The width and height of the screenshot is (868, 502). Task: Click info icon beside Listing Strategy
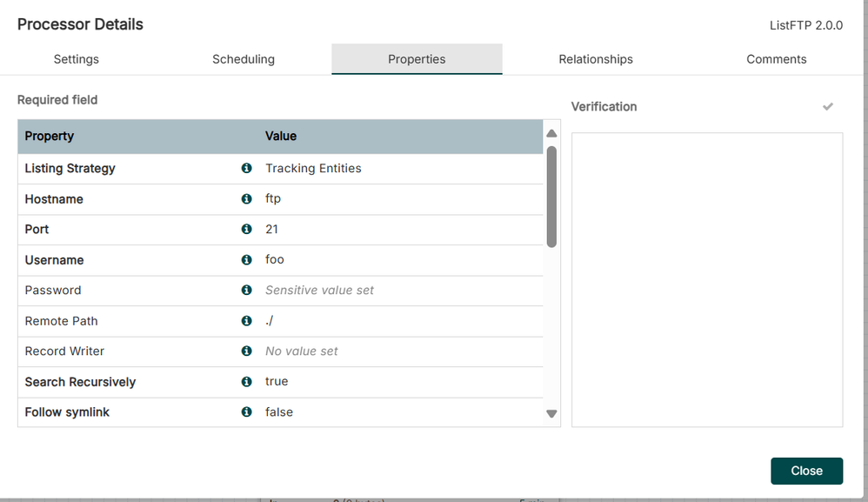click(246, 169)
